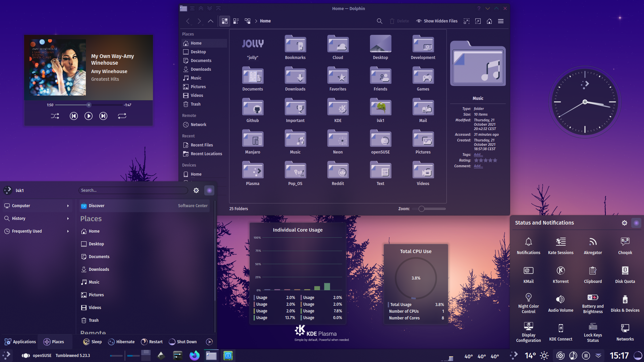Open Recent Locations in Dolphin sidebar

(204, 154)
